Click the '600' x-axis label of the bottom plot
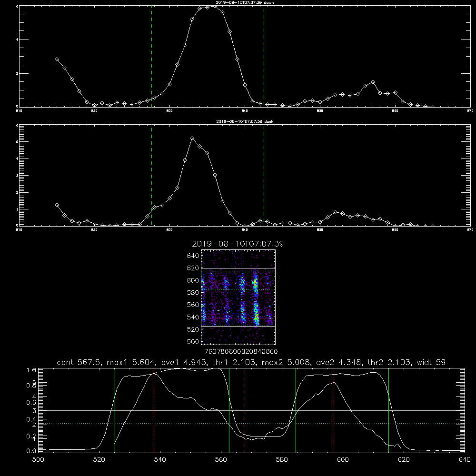 click(343, 460)
